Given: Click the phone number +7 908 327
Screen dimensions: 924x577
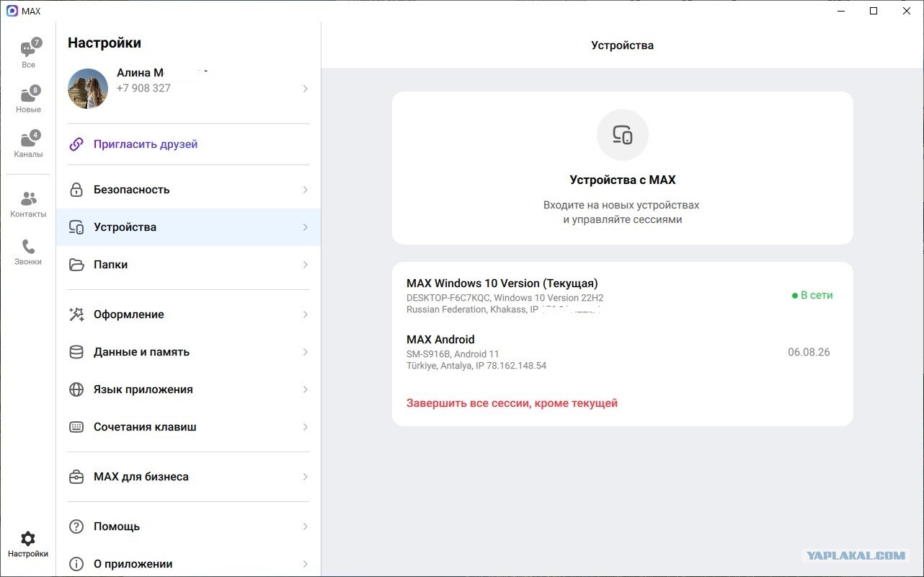Looking at the screenshot, I should coord(143,88).
